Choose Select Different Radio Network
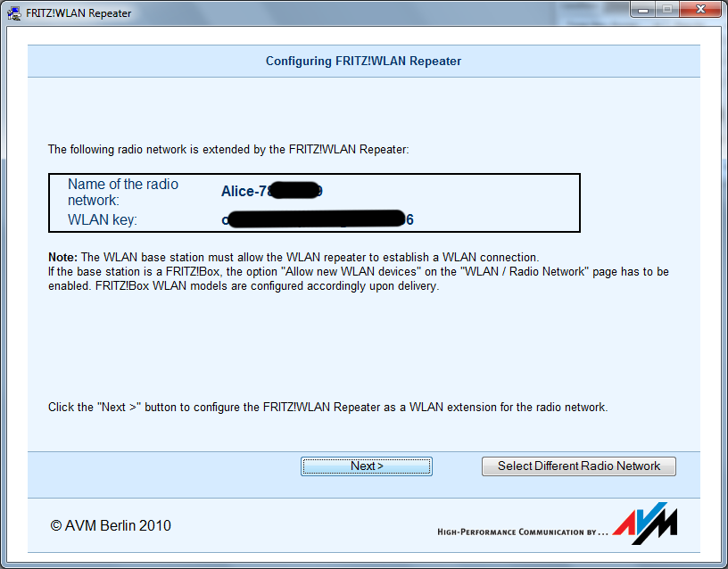This screenshot has height=569, width=728. tap(578, 466)
